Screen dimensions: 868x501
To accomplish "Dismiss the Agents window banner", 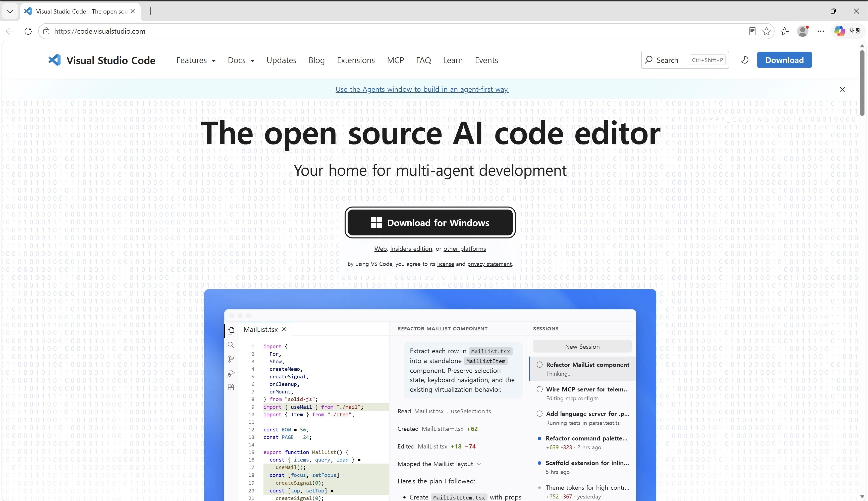I will (842, 89).
